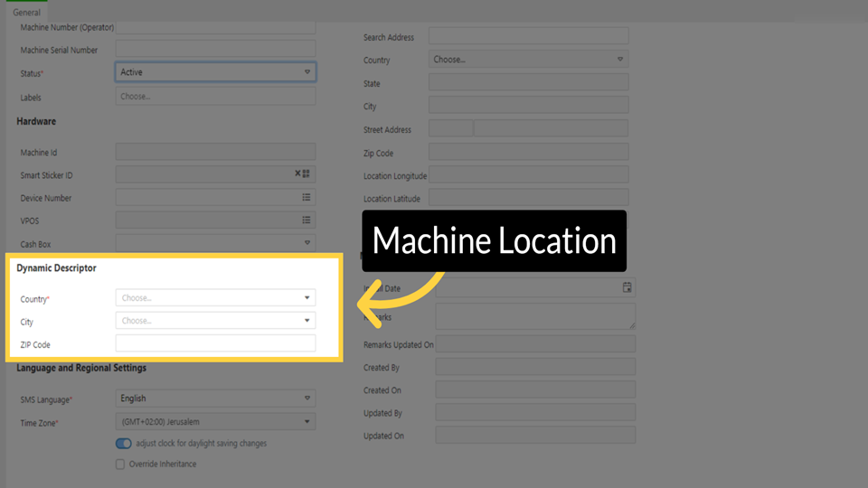Click the Dynamic Descriptor ZIP Code field

[215, 343]
